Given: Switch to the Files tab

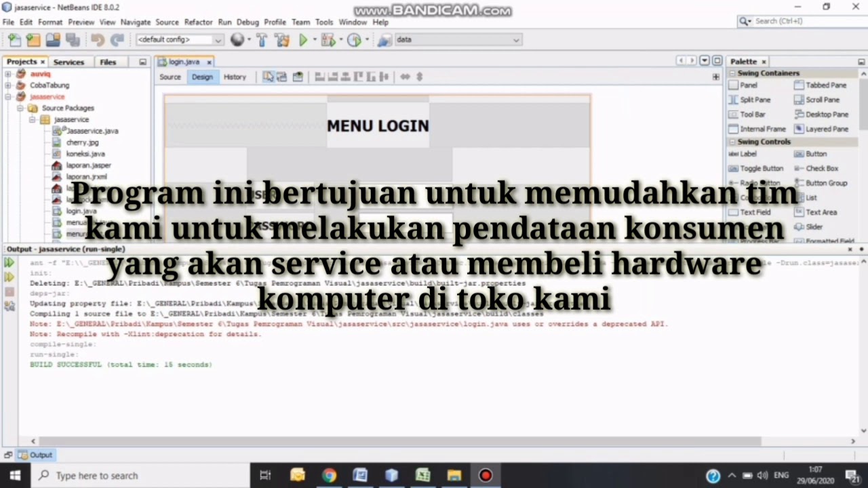Looking at the screenshot, I should [x=108, y=62].
